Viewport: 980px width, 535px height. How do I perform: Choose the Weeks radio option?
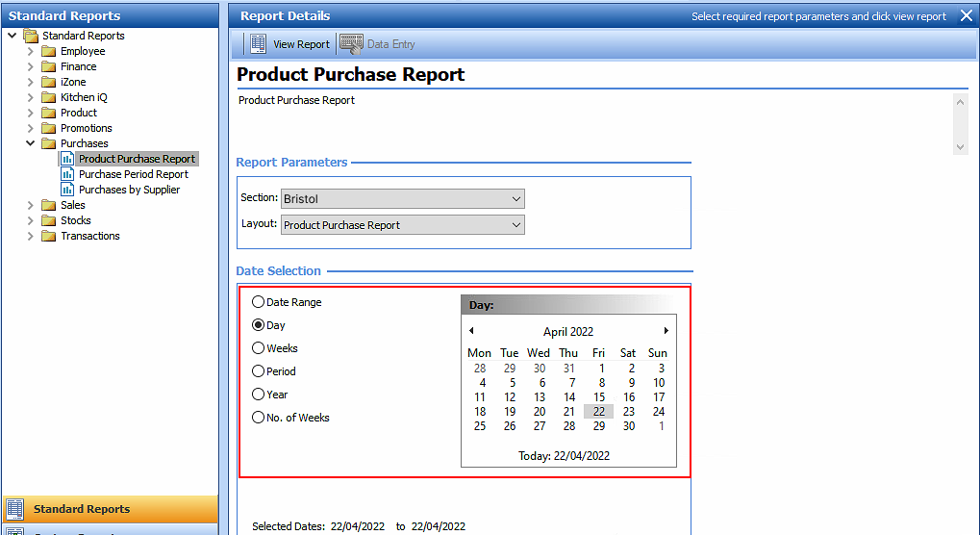(259, 348)
